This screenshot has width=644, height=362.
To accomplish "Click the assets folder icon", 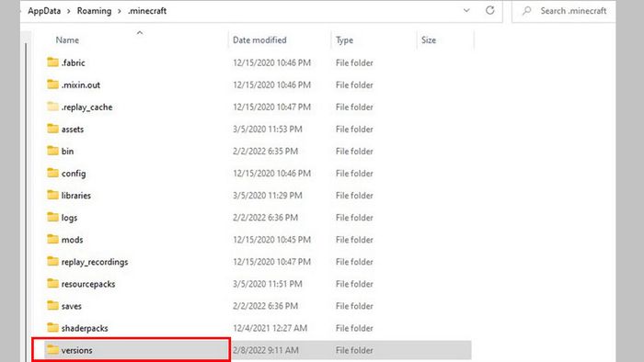I will 52,129.
